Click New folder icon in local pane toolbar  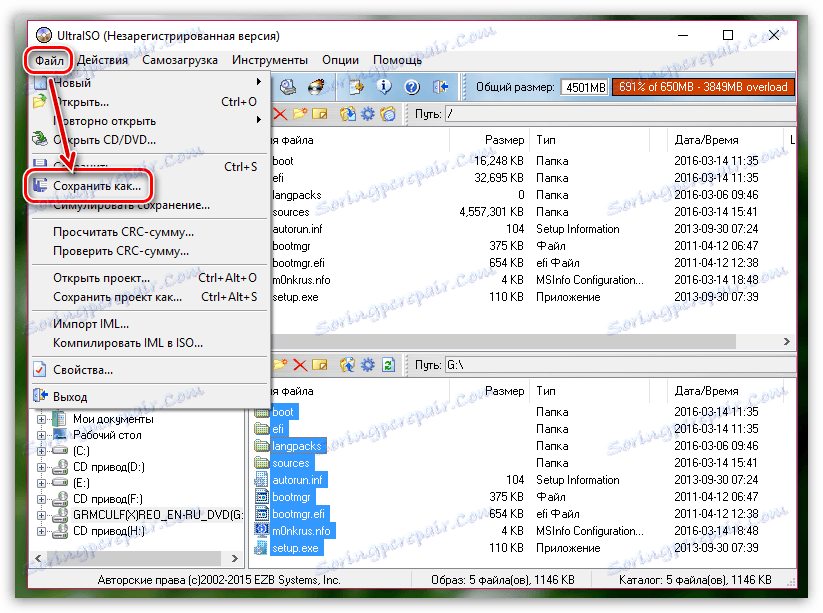(x=280, y=365)
